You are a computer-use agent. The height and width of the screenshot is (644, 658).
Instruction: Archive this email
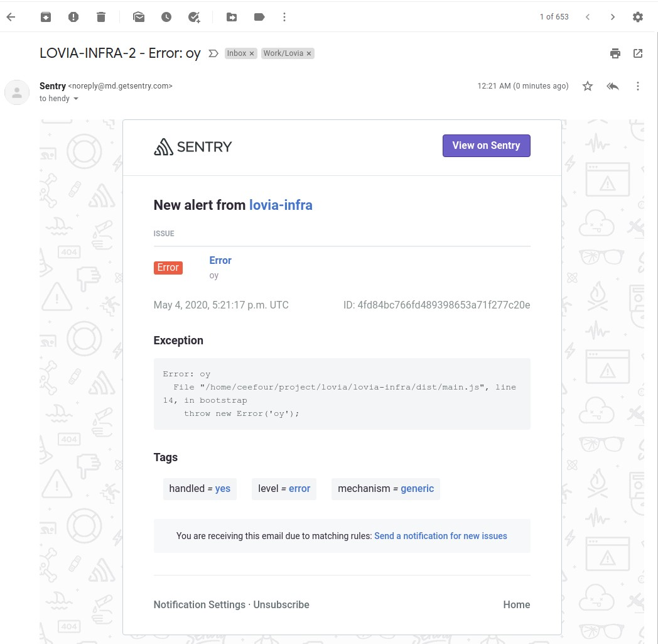[46, 17]
